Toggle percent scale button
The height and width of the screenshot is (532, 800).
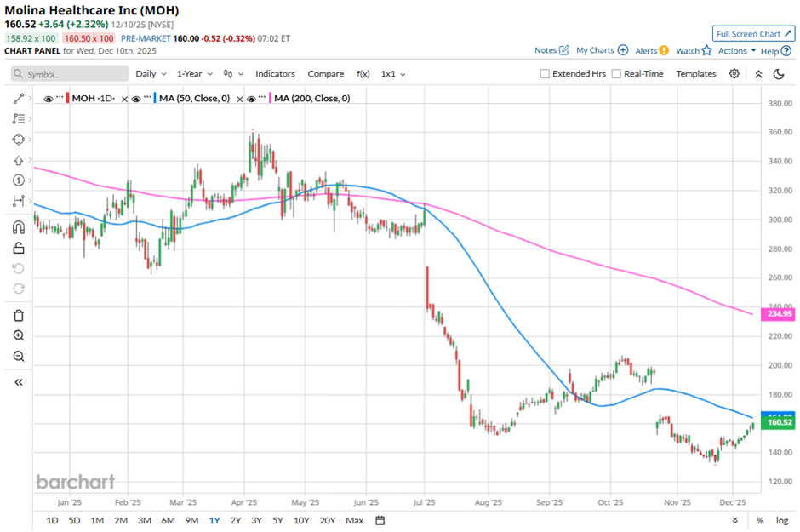(x=760, y=520)
